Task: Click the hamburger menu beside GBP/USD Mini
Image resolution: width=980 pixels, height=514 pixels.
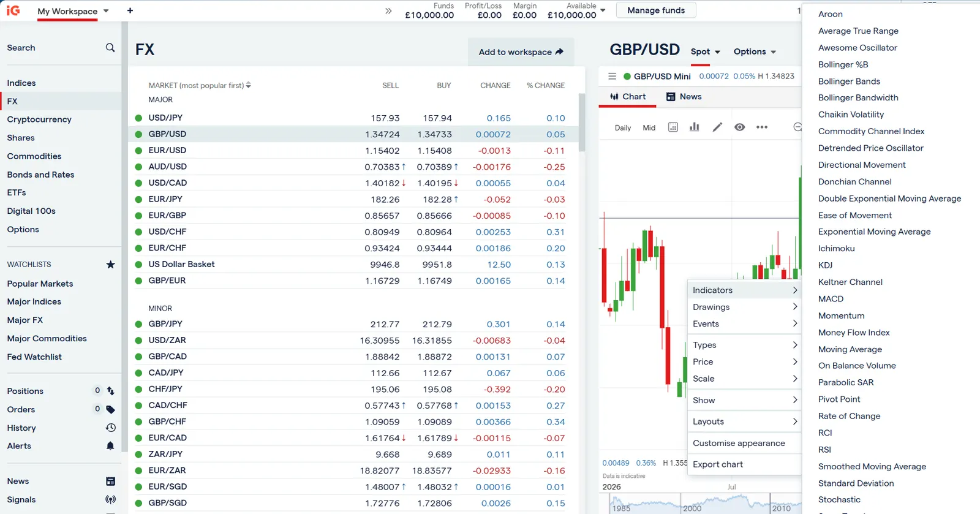Action: click(612, 76)
